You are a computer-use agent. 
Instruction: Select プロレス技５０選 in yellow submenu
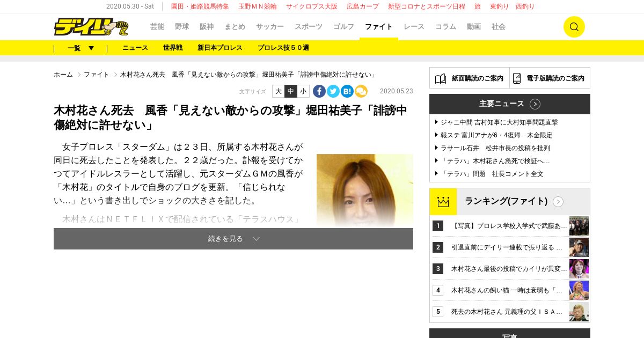pos(283,48)
